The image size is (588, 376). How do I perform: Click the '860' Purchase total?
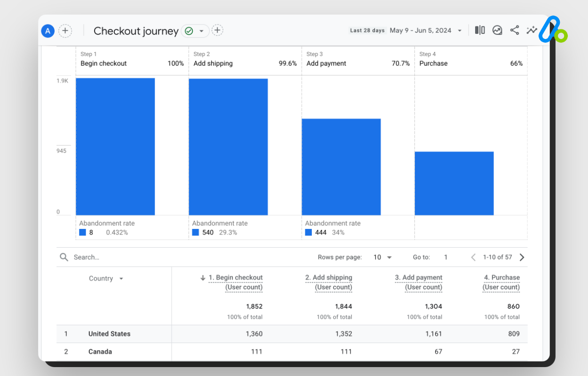(x=514, y=306)
